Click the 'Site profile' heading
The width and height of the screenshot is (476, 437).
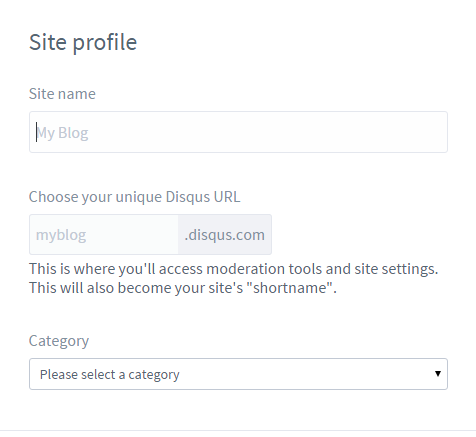coord(83,42)
